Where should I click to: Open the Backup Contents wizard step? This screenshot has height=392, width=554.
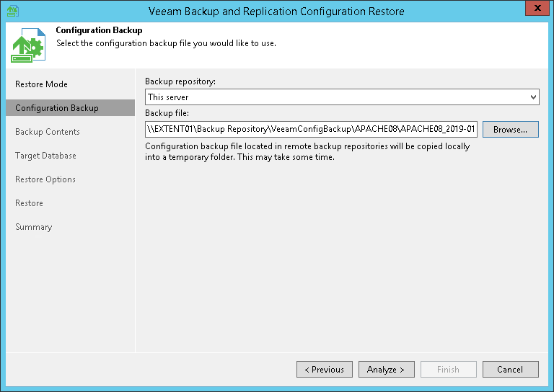click(48, 132)
